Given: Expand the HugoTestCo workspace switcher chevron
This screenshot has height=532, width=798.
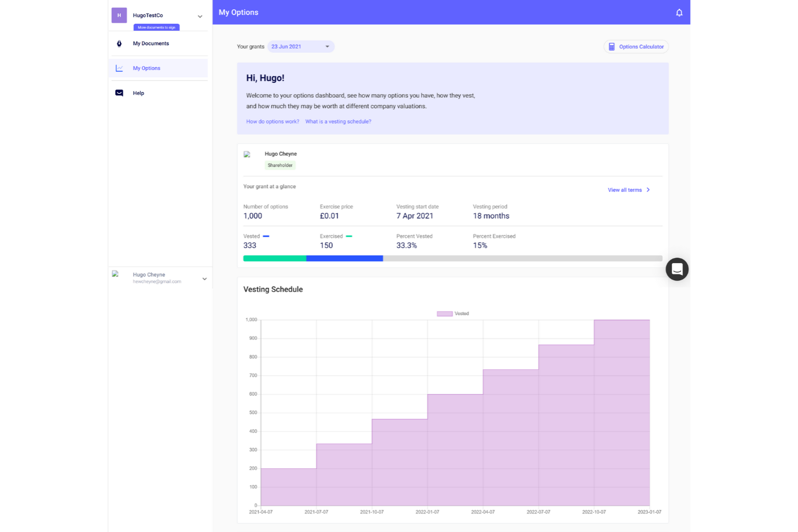Looking at the screenshot, I should coord(200,16).
